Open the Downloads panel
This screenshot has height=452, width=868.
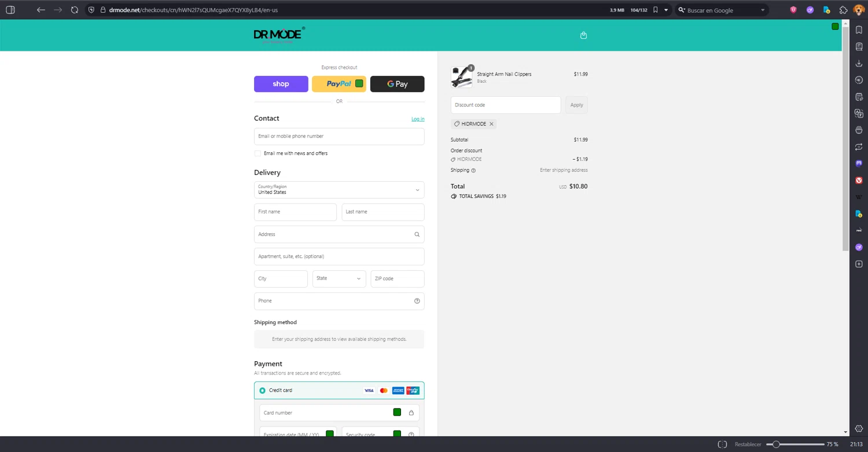[859, 63]
